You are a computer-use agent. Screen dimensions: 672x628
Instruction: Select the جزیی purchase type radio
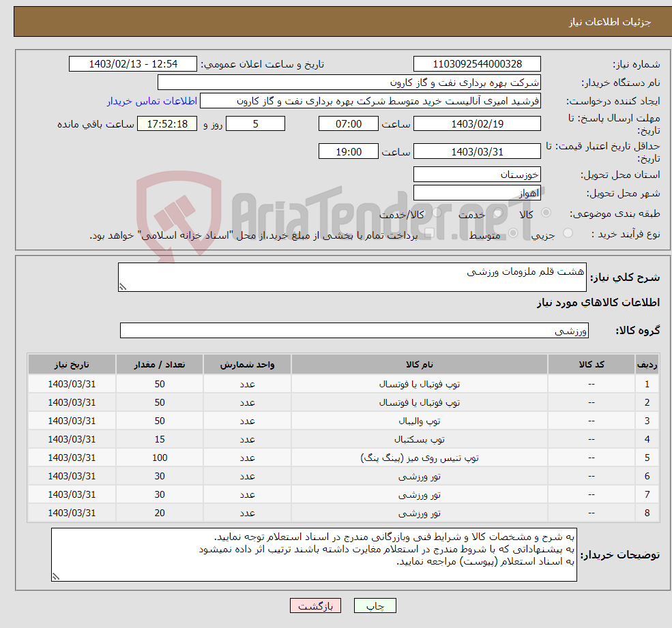568,233
